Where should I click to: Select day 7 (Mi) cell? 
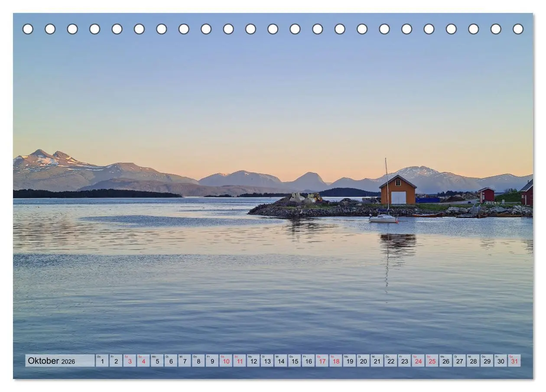point(185,361)
